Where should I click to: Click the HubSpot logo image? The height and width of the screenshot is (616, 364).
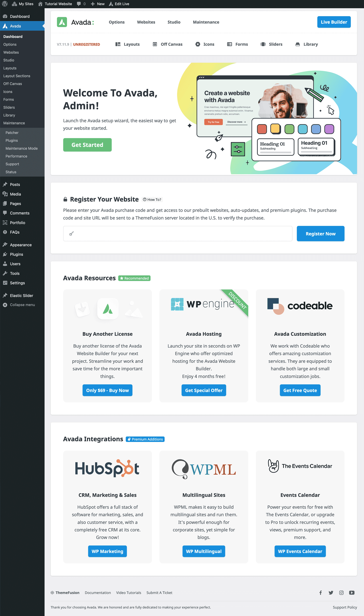(x=107, y=468)
